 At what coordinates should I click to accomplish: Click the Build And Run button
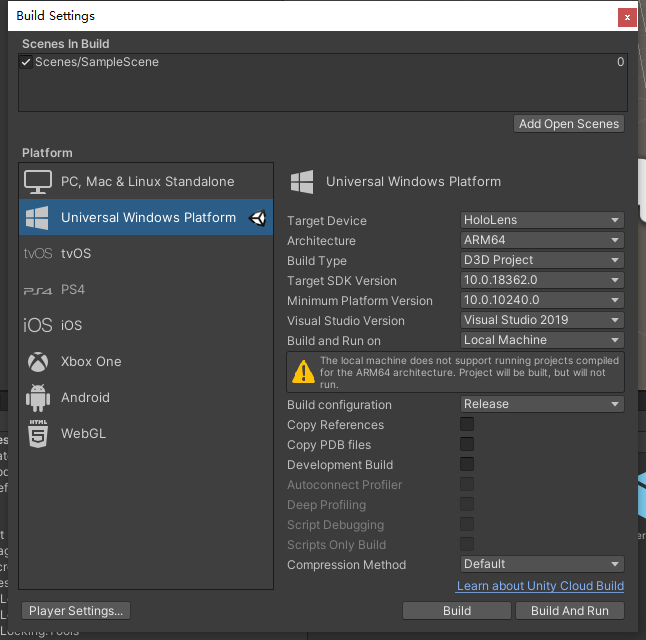(x=570, y=610)
